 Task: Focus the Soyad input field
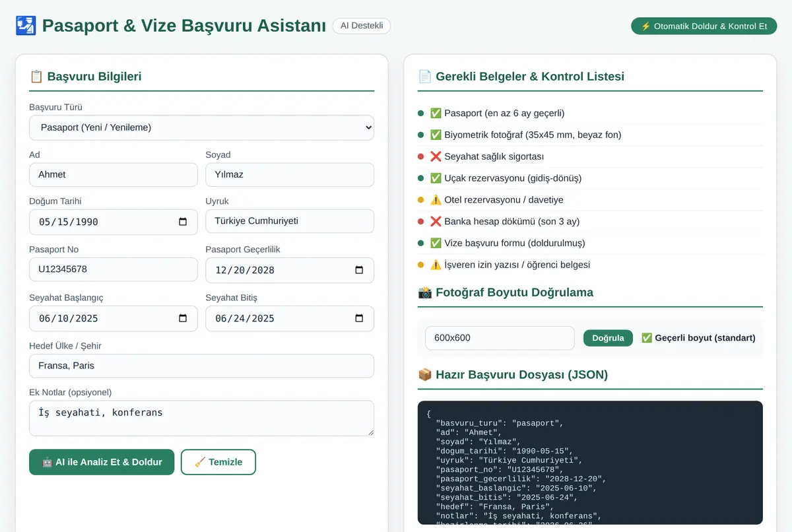pyautogui.click(x=290, y=174)
